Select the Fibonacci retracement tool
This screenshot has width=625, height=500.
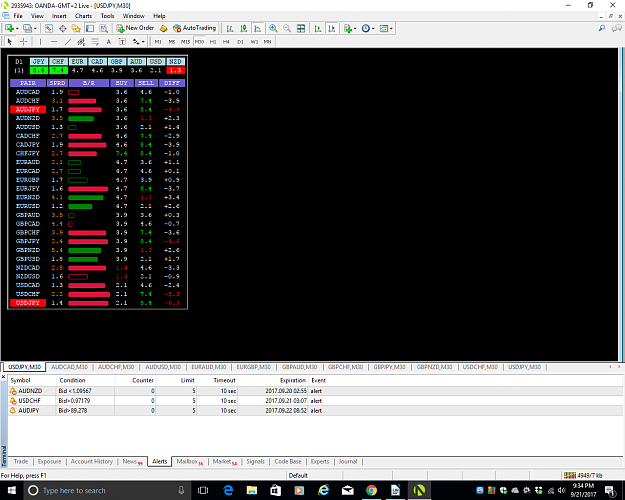coord(95,41)
